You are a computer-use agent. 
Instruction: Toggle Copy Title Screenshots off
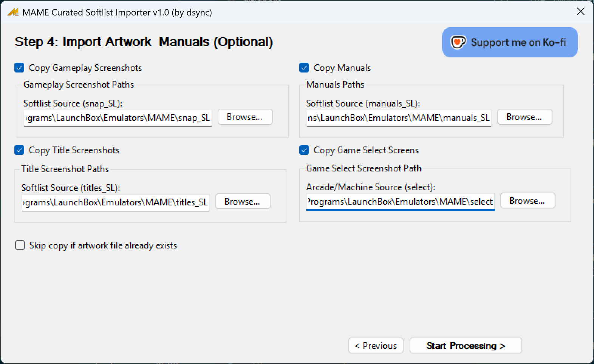pyautogui.click(x=19, y=150)
